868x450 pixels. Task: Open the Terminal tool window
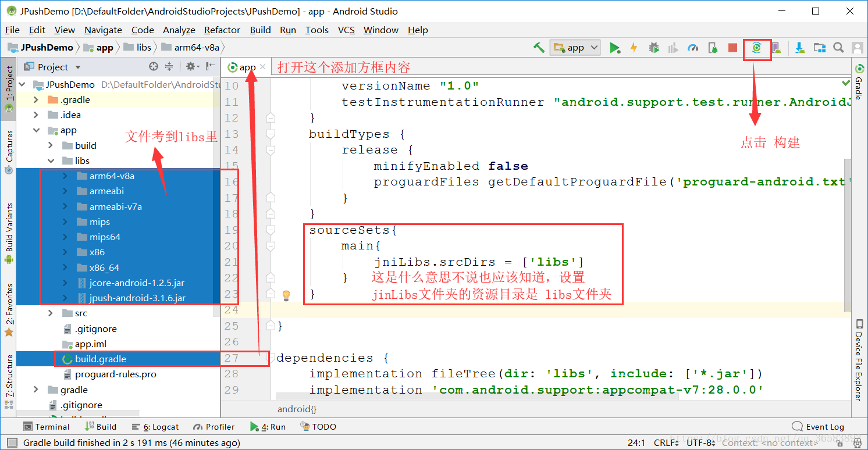[x=46, y=427]
